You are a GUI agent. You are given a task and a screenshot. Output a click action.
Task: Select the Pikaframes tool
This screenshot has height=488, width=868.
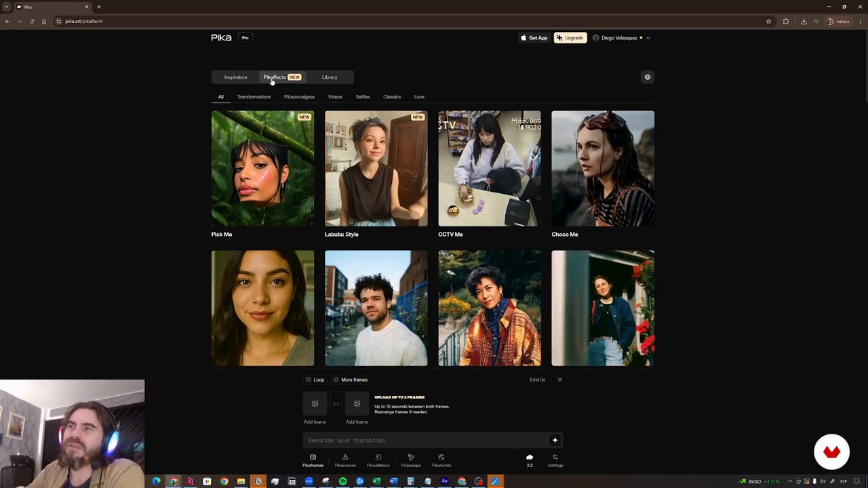313,460
